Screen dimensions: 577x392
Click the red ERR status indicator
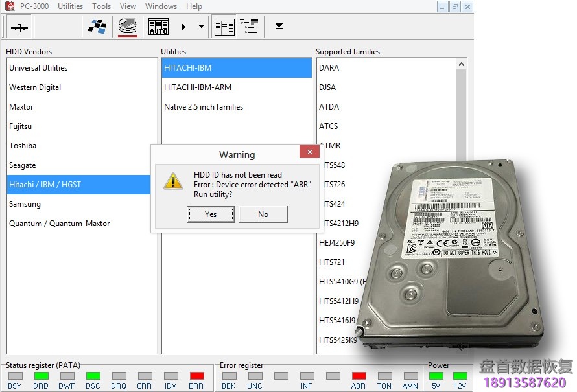coord(196,376)
